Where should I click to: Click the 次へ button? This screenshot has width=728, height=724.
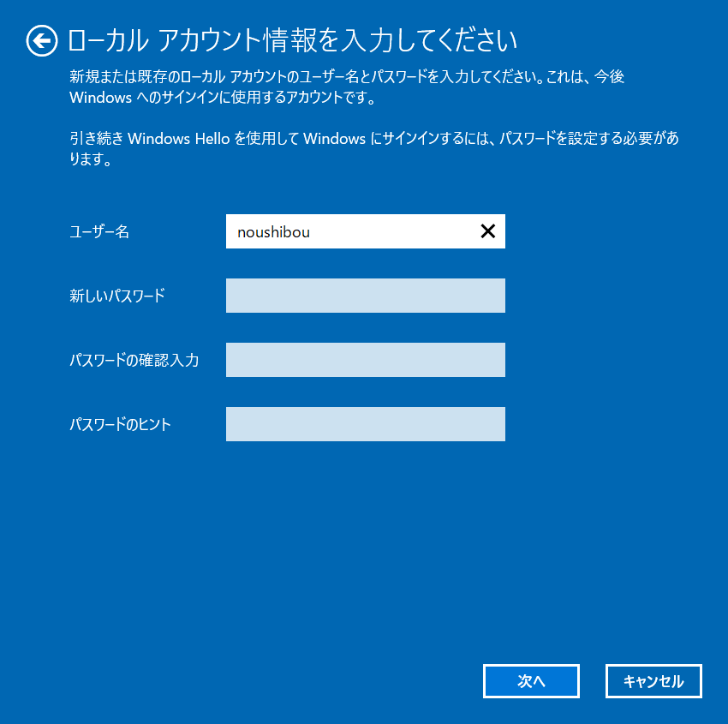(x=531, y=681)
